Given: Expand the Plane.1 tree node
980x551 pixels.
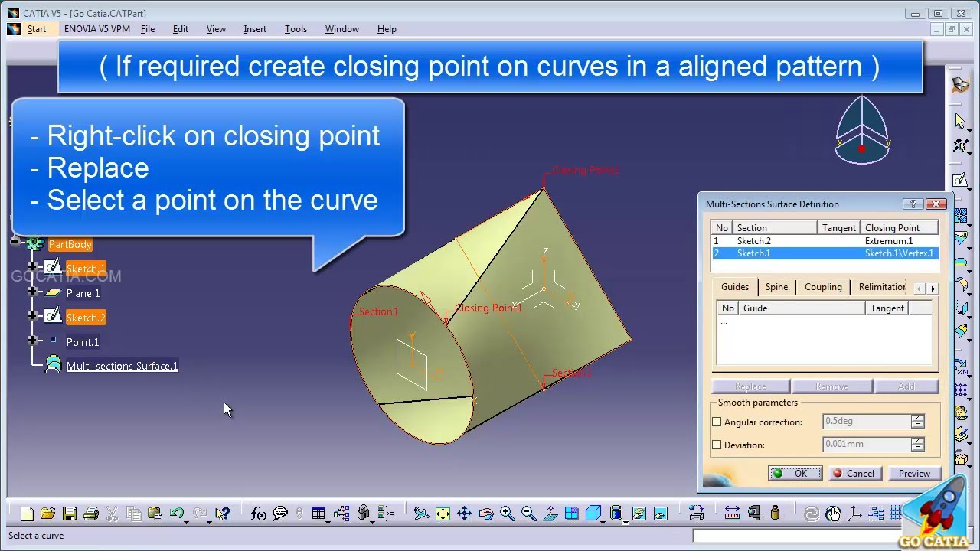Looking at the screenshot, I should point(32,292).
